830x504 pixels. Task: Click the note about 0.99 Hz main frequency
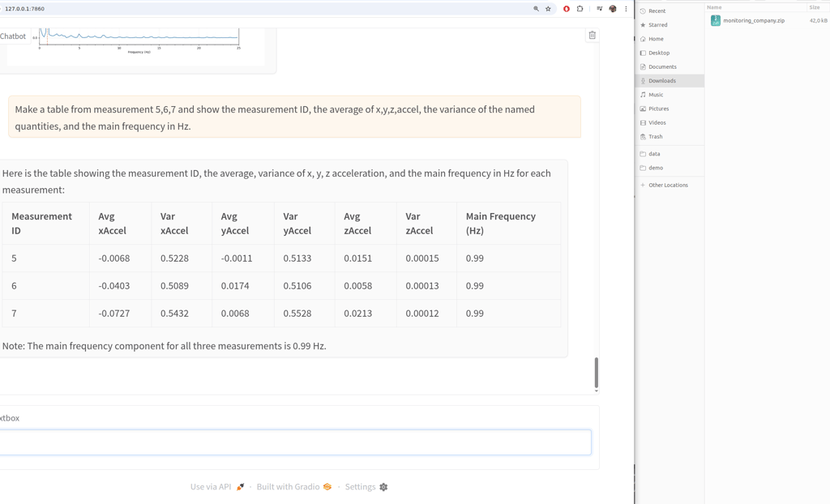(164, 346)
